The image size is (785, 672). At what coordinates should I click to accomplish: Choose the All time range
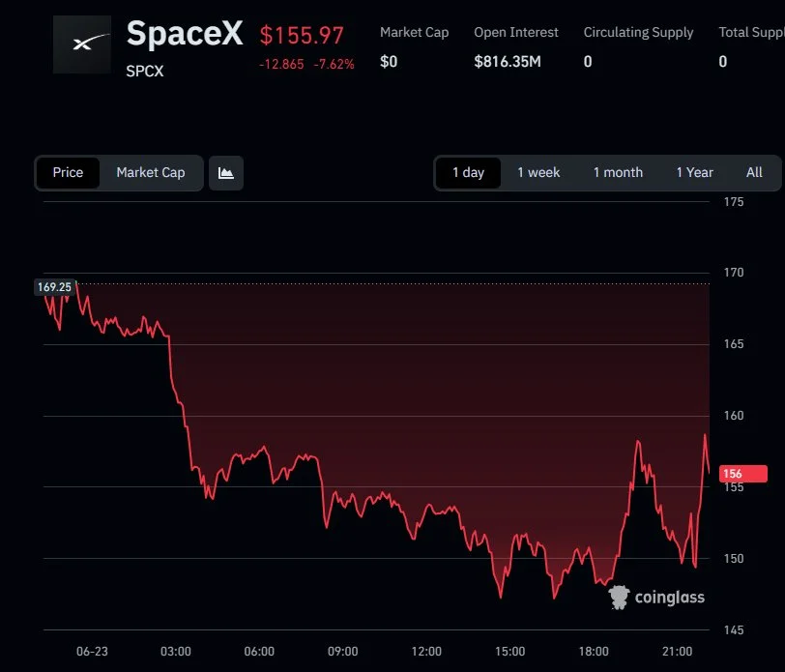(x=754, y=173)
